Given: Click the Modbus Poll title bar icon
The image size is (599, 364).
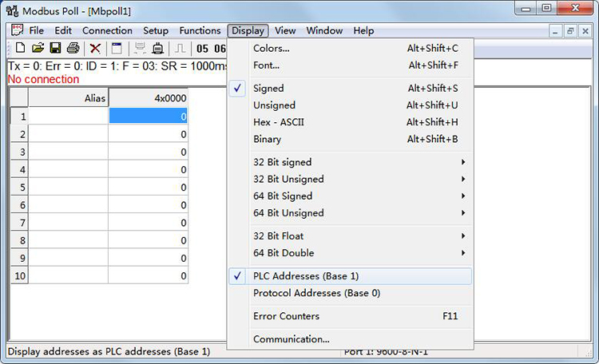Looking at the screenshot, I should coord(12,10).
